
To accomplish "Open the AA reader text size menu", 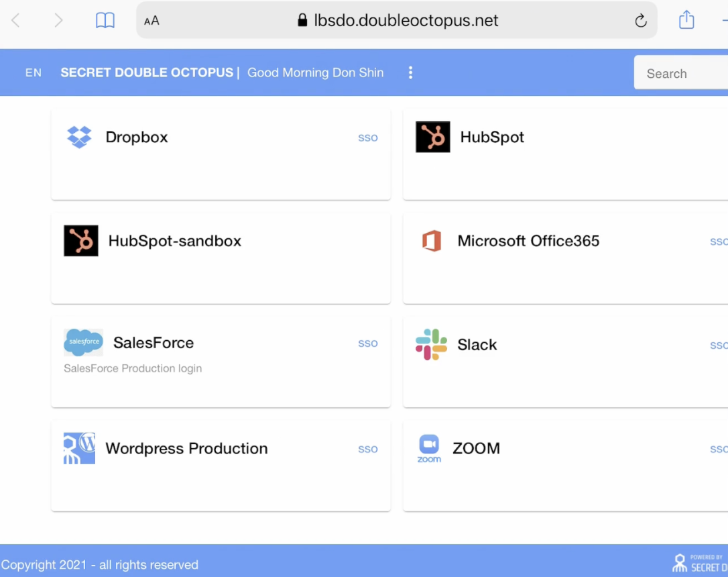I will (151, 21).
